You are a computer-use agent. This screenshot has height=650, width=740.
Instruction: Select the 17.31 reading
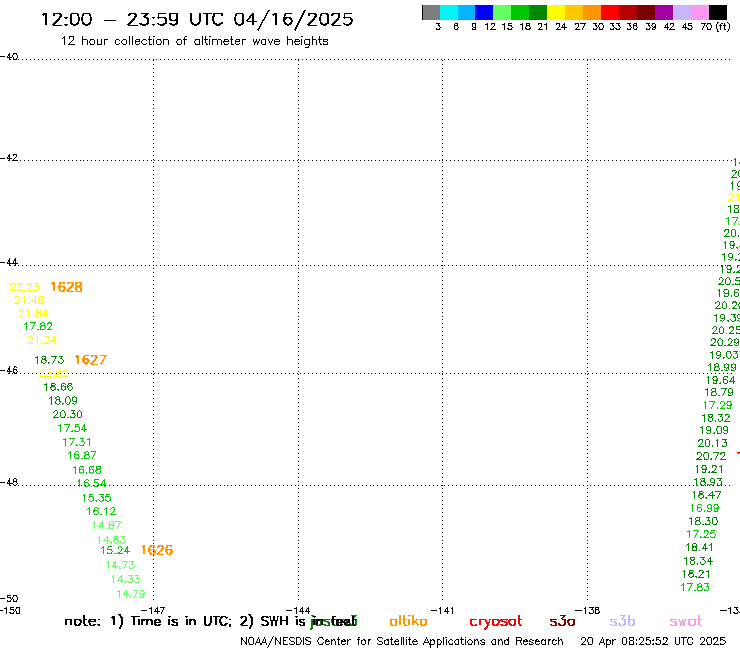77,442
